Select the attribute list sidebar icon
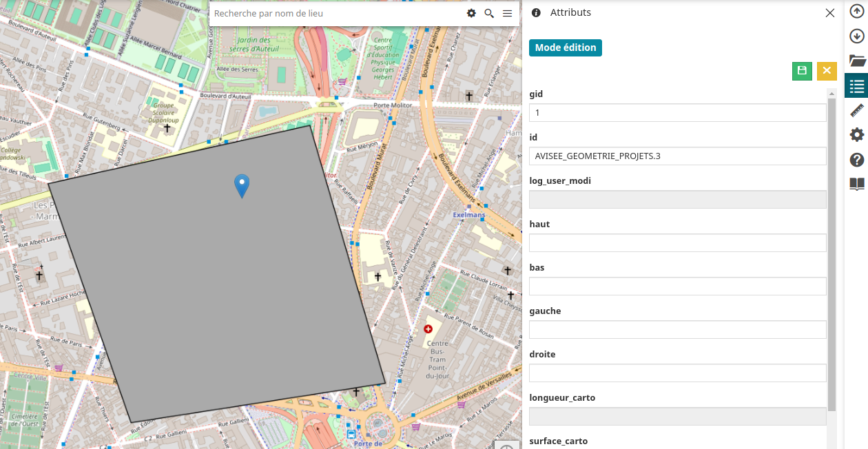 pyautogui.click(x=856, y=86)
